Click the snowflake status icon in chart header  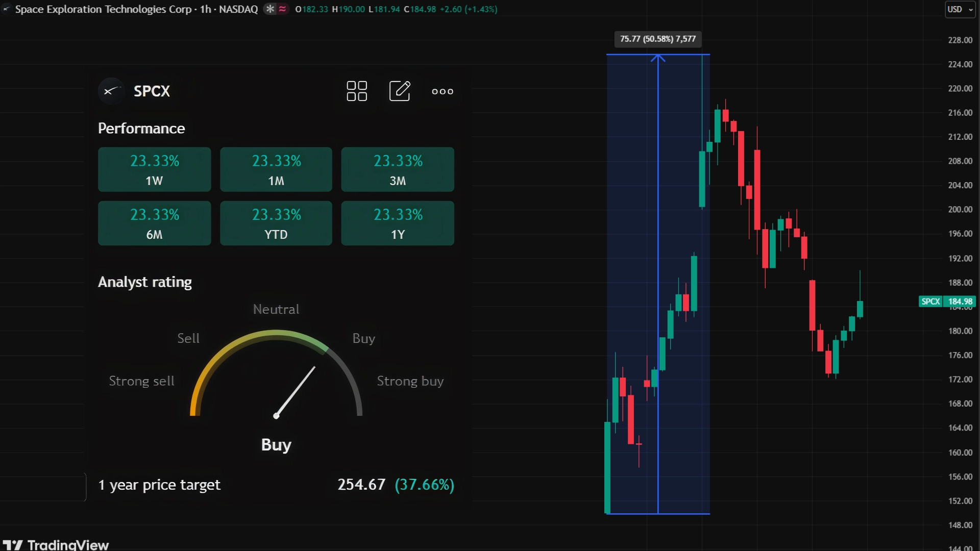point(270,9)
